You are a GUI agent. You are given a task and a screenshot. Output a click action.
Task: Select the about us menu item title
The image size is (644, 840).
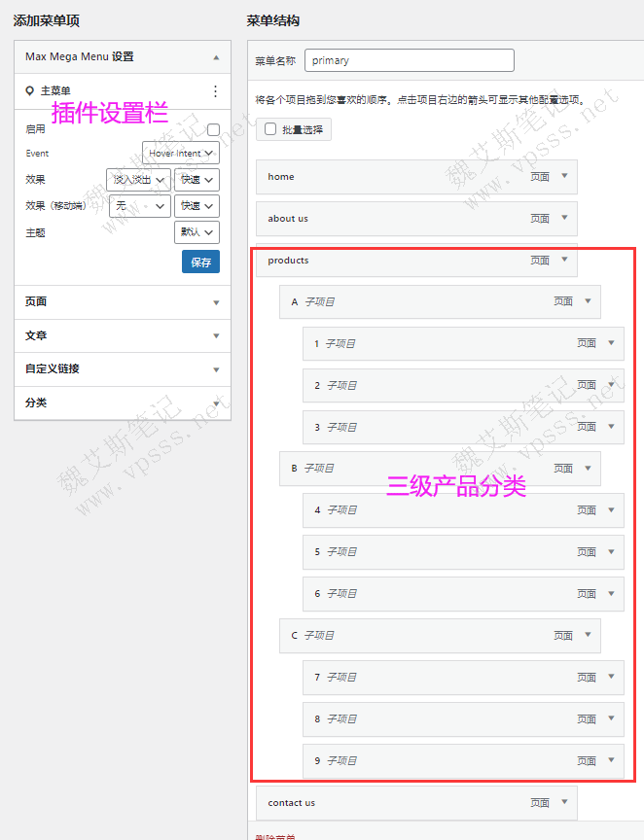pos(288,219)
